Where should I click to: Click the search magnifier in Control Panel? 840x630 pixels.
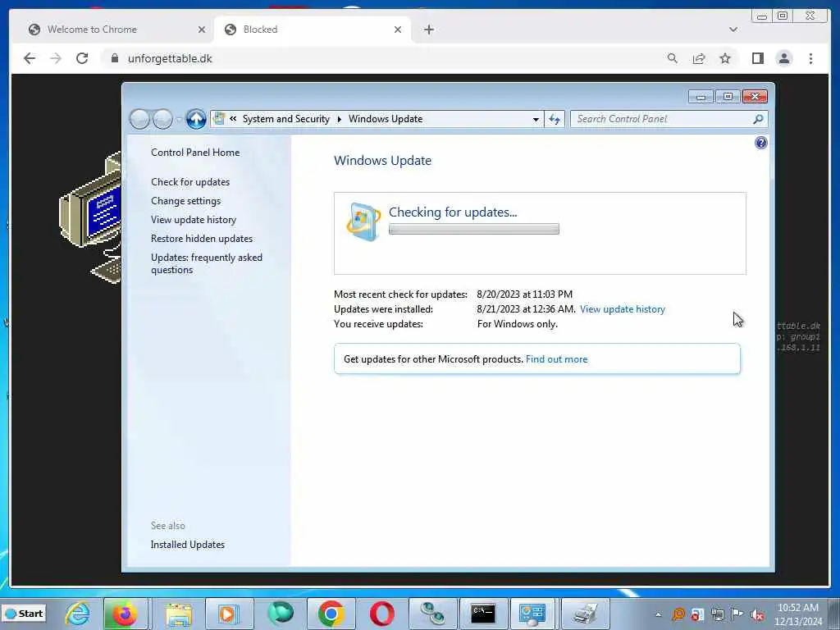click(x=758, y=119)
